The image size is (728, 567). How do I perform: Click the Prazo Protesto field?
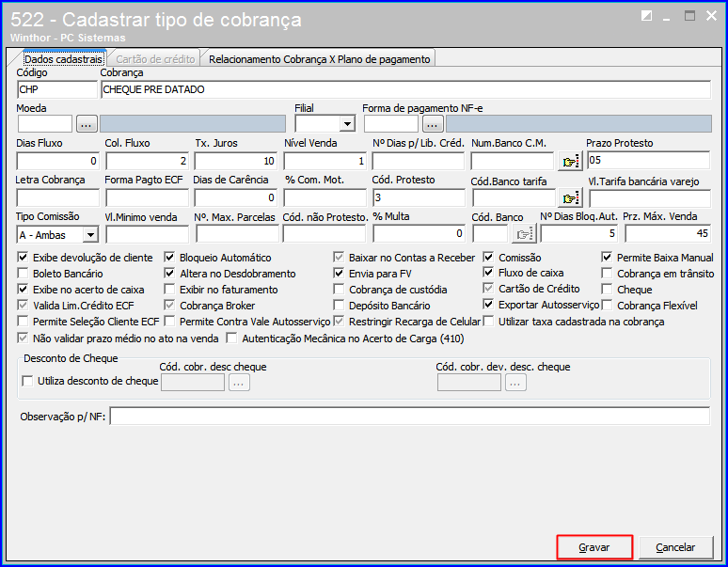(649, 160)
